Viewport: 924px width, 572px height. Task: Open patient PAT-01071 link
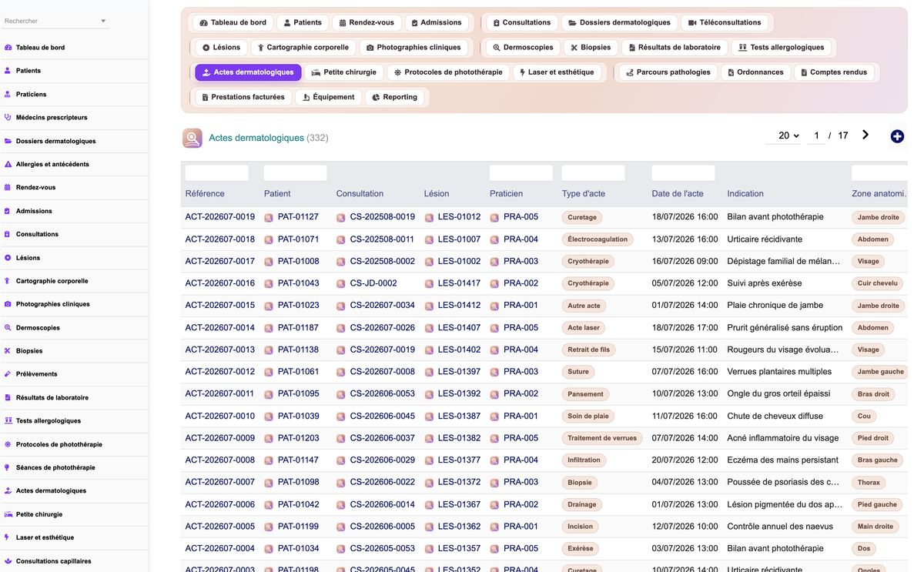pos(298,239)
